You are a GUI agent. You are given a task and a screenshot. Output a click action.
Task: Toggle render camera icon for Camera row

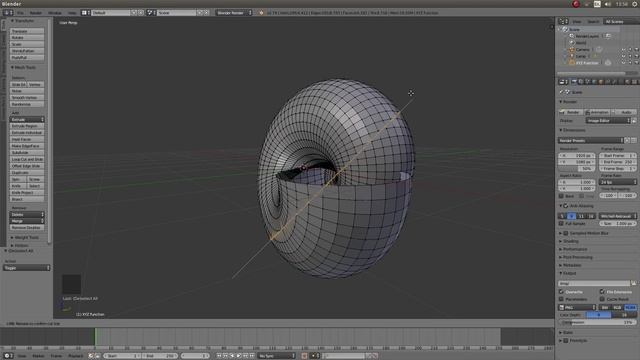pyautogui.click(x=636, y=49)
